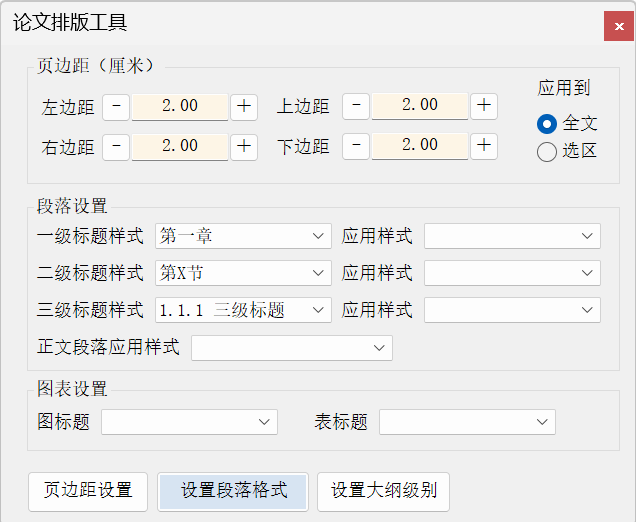This screenshot has height=522, width=636.
Task: Decrease the 左边距 value with minus button
Action: point(116,106)
